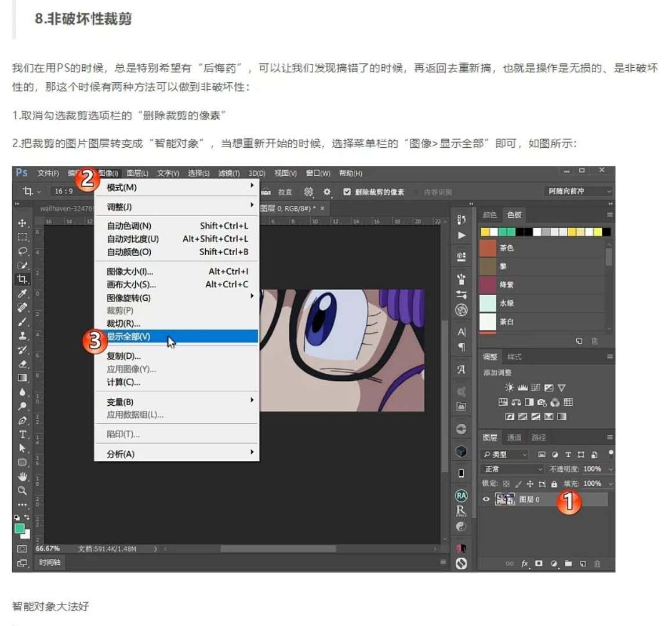The width and height of the screenshot is (672, 626).
Task: Toggle lock position icon
Action: pos(530,484)
